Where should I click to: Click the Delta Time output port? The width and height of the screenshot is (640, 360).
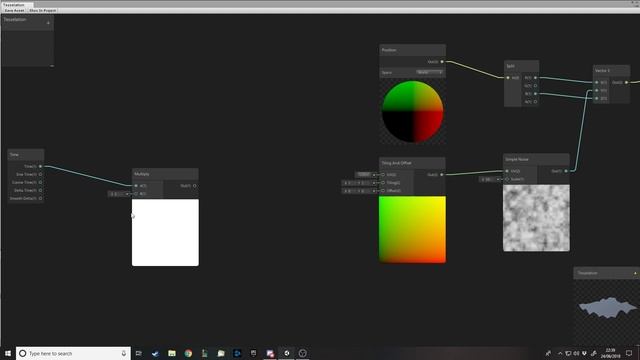pyautogui.click(x=40, y=190)
